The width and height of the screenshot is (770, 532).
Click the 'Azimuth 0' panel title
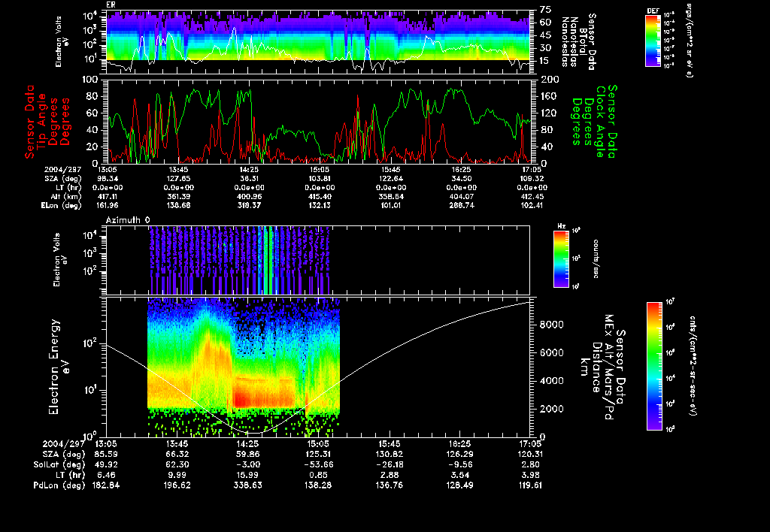point(128,220)
